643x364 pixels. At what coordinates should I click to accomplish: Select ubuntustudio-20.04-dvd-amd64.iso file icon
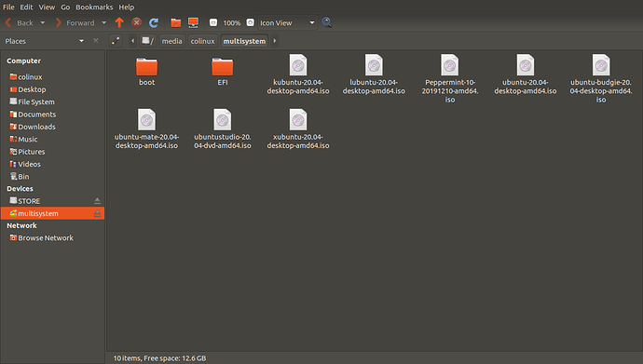tap(223, 119)
